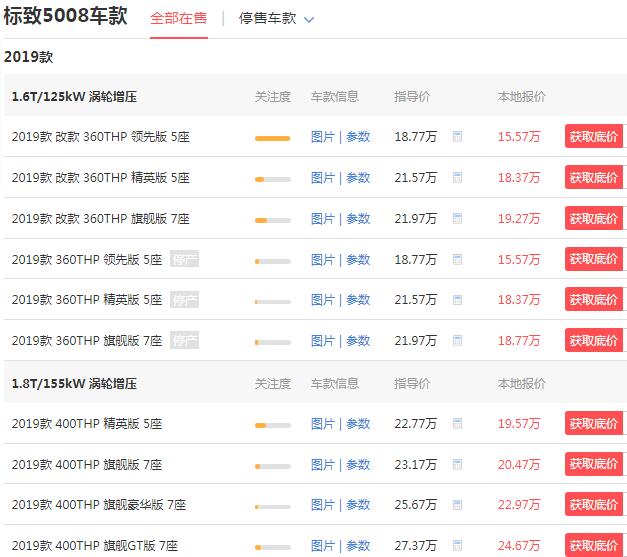Get lowest price for 400THP 旗舰豪华版 7座
627x557 pixels.
[x=594, y=505]
